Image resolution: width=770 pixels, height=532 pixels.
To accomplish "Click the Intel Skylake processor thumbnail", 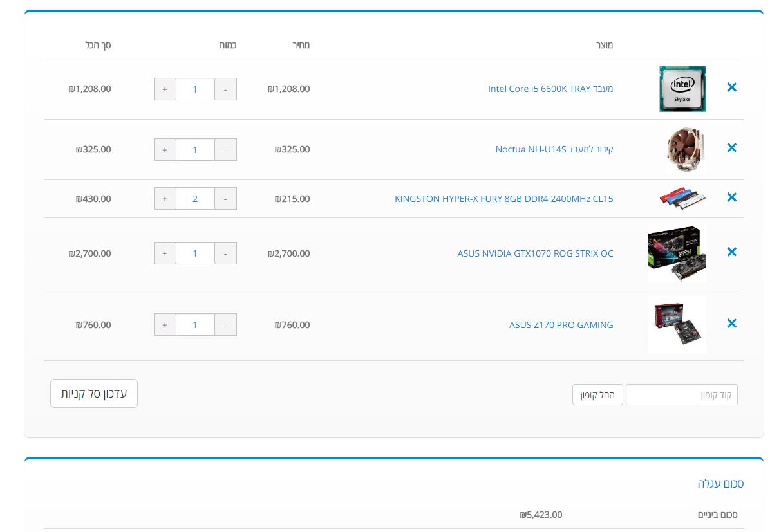I will pyautogui.click(x=682, y=89).
